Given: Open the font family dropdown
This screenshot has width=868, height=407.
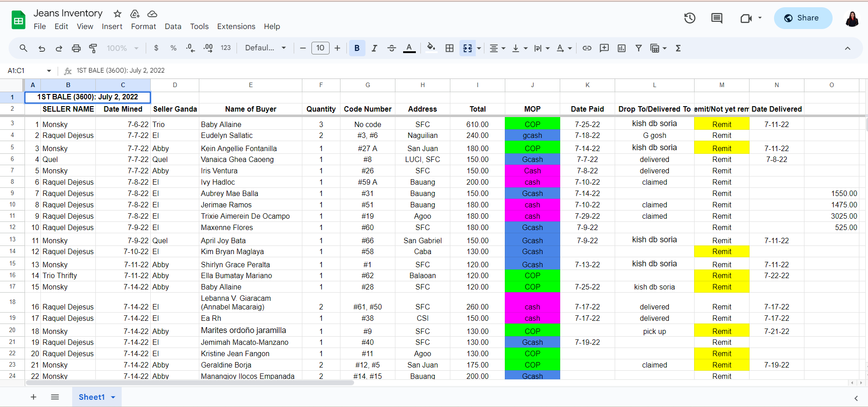Looking at the screenshot, I should (x=266, y=48).
